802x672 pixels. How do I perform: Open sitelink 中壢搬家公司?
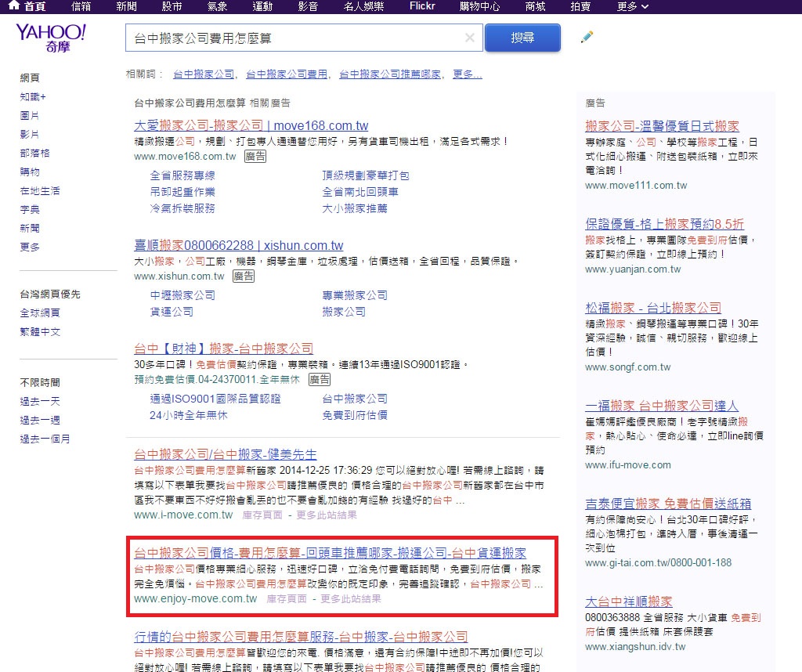click(x=182, y=295)
